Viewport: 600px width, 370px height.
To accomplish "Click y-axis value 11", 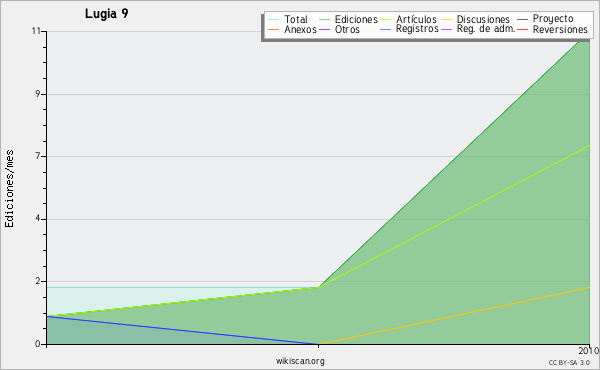I will [x=37, y=31].
